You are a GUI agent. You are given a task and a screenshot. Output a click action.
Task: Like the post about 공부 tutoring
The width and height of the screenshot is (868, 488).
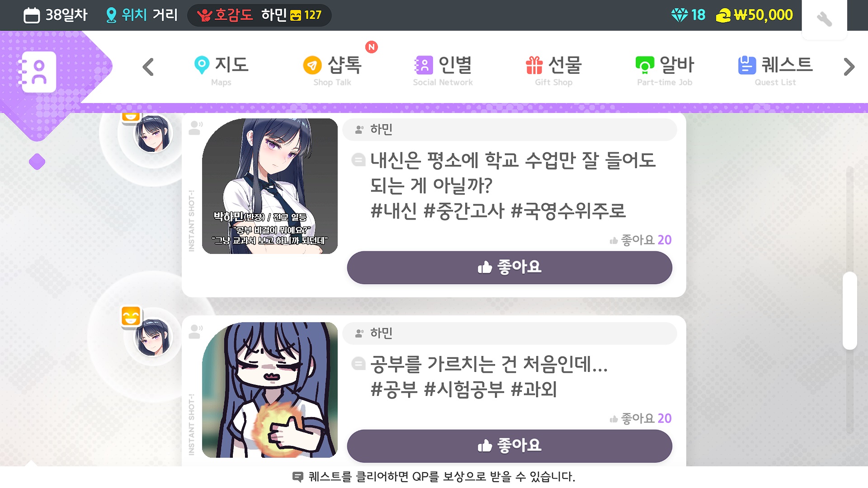[509, 446]
